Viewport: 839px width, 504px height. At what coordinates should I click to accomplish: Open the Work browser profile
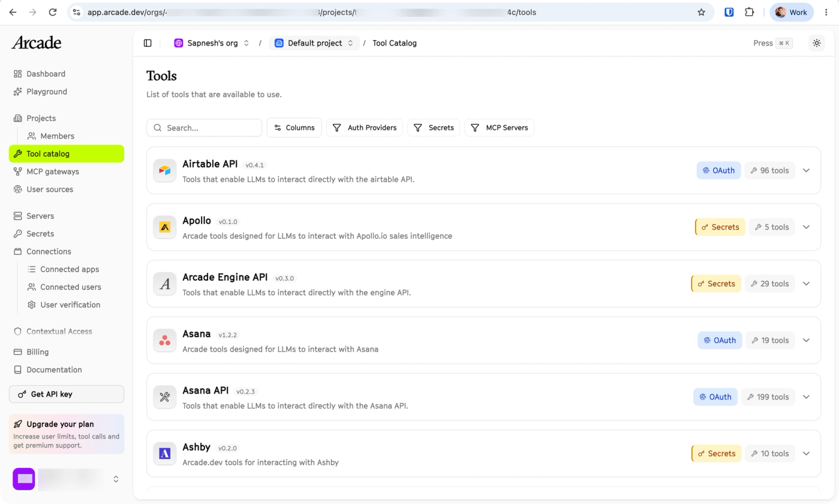791,12
